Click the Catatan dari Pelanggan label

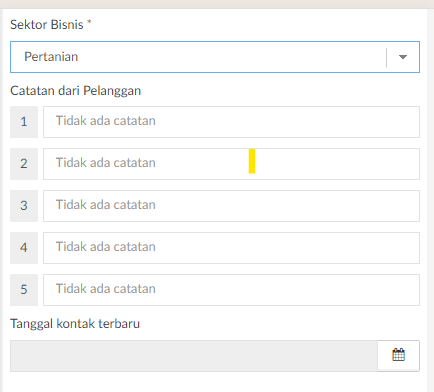75,91
